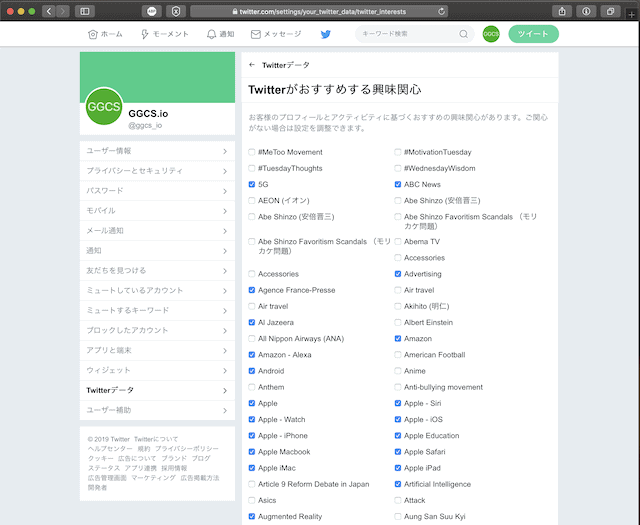This screenshot has width=640, height=525.
Task: Expand メール通知 chevron
Action: click(x=225, y=231)
